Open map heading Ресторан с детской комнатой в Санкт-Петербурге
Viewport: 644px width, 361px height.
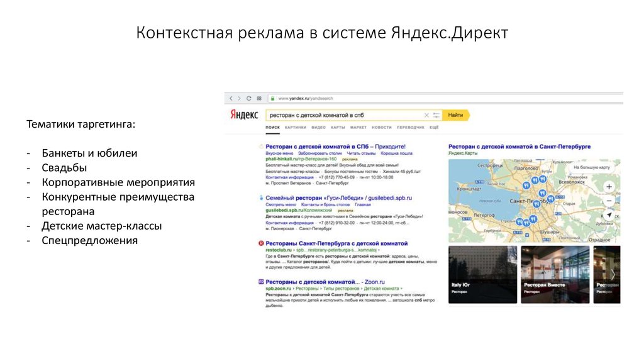point(519,147)
